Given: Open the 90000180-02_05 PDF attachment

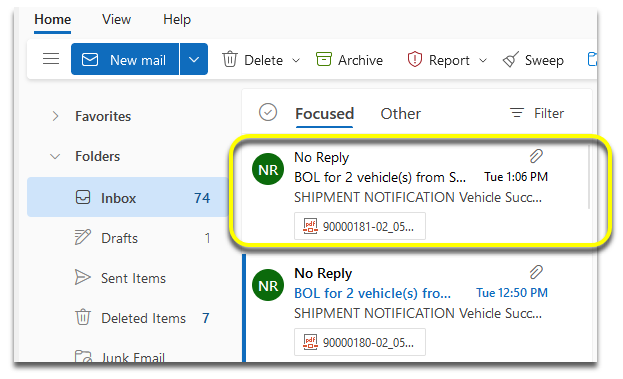Looking at the screenshot, I should coord(360,342).
